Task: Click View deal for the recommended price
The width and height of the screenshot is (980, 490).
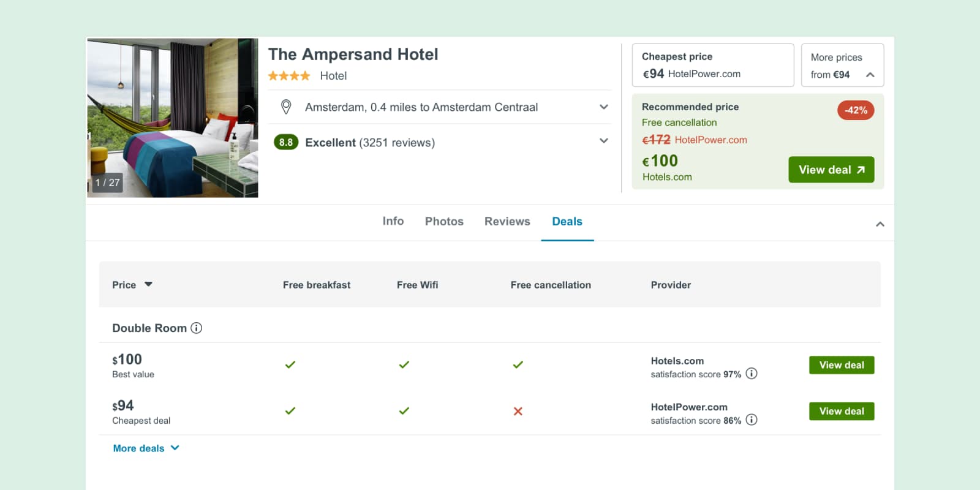Action: coord(831,170)
